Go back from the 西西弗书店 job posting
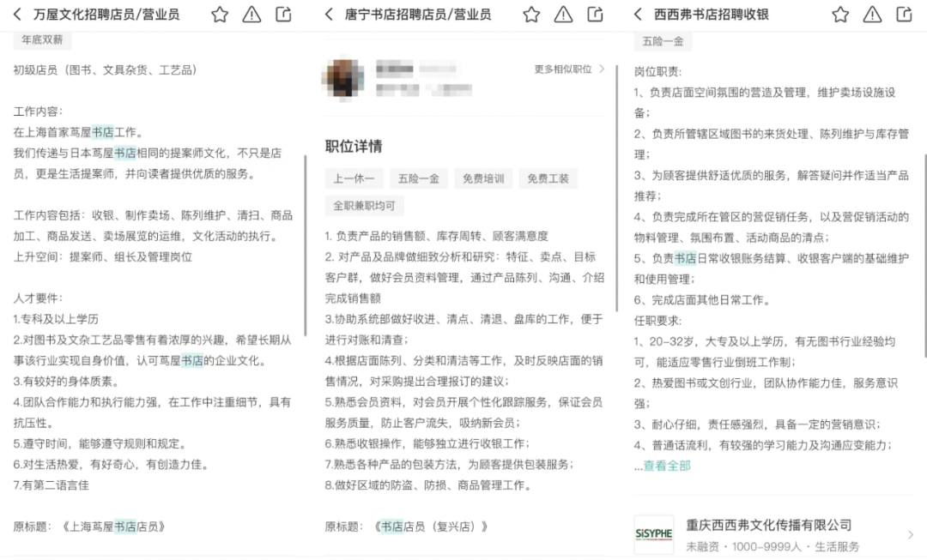 point(638,15)
